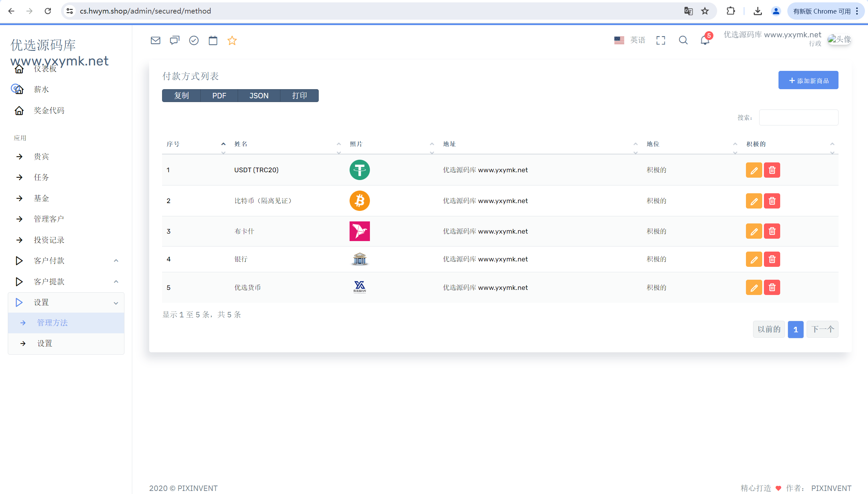Click the 打印 print button

point(299,96)
